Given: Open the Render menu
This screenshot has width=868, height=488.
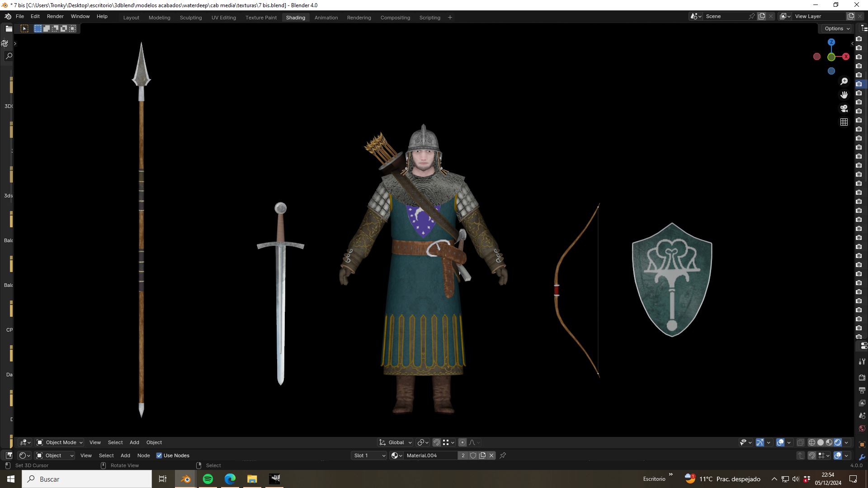Looking at the screenshot, I should [x=55, y=16].
